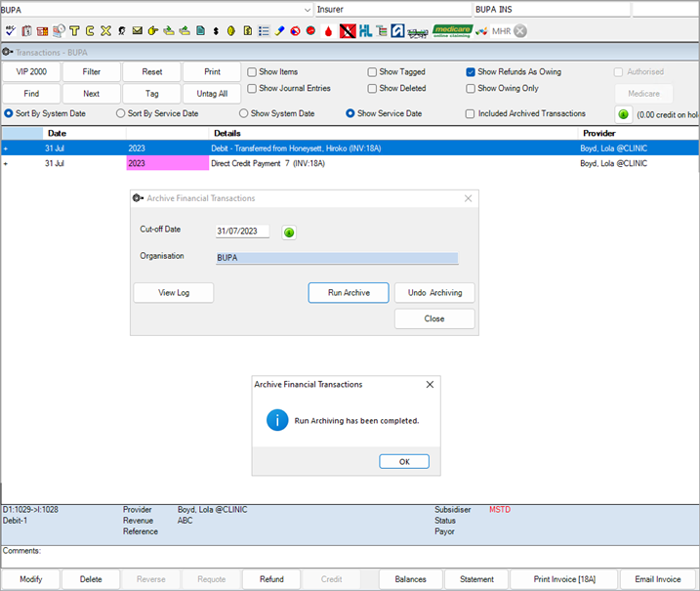Click the red prohibited circle icon
This screenshot has height=591, width=700.
[x=295, y=31]
